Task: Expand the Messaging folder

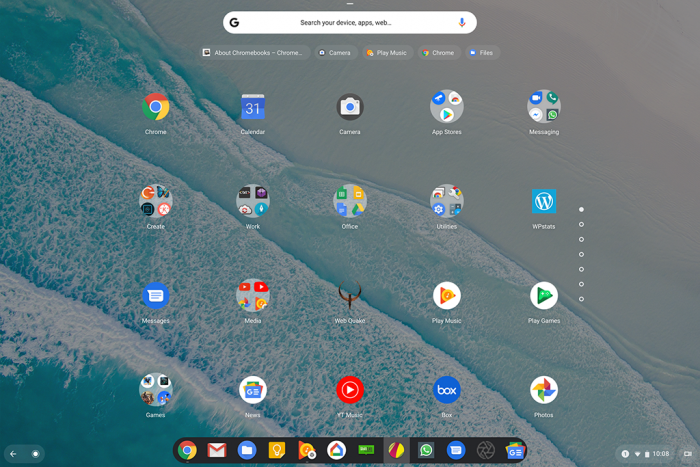Action: (544, 107)
